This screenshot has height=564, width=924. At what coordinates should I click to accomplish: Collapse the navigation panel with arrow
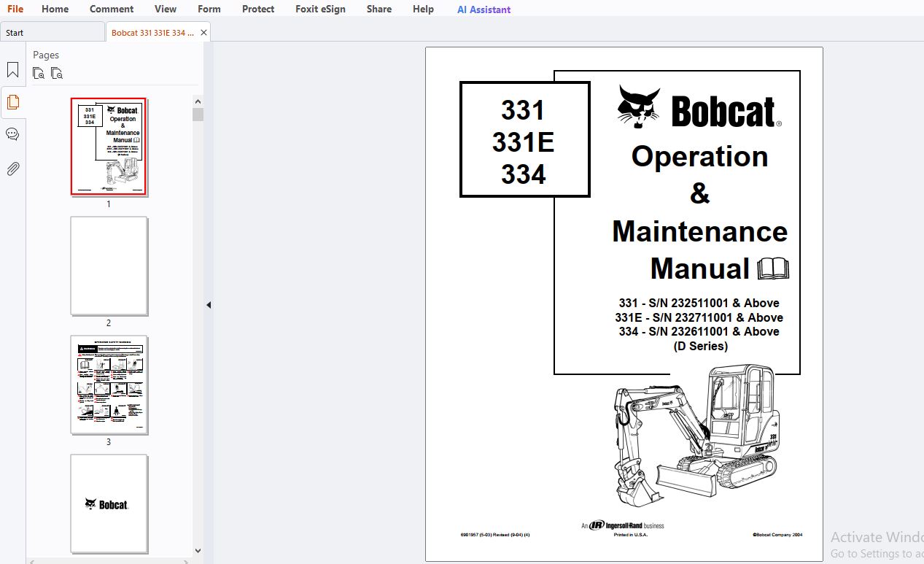[209, 305]
